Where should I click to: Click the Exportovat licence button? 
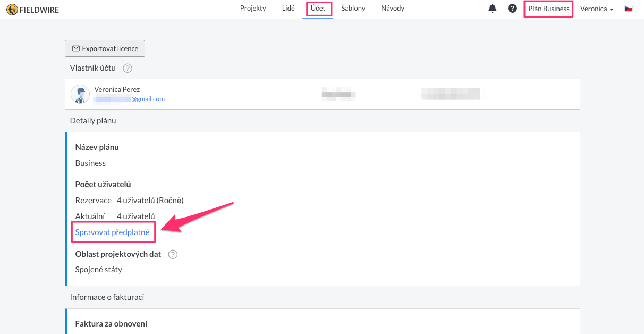pyautogui.click(x=105, y=48)
